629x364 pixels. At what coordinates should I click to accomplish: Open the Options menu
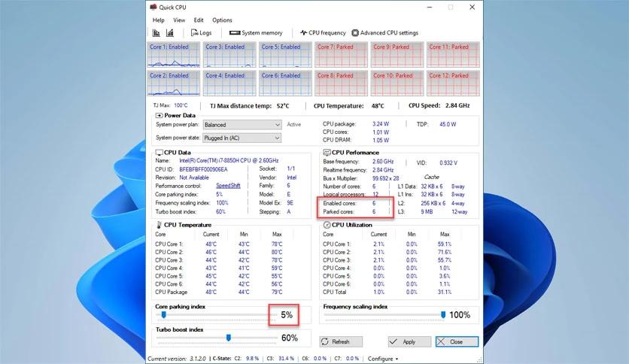[222, 20]
